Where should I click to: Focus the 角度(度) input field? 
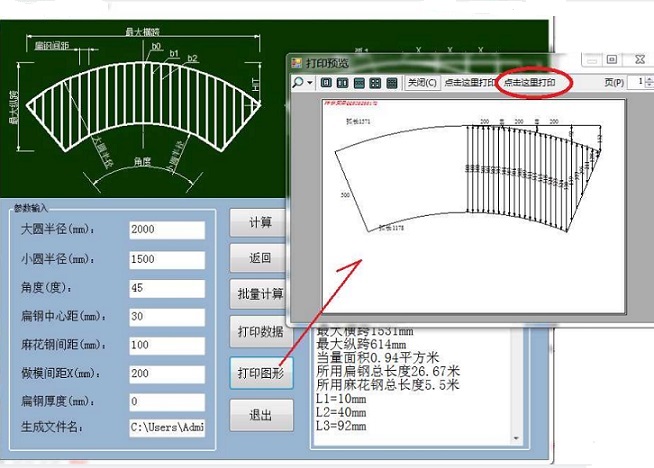click(167, 287)
